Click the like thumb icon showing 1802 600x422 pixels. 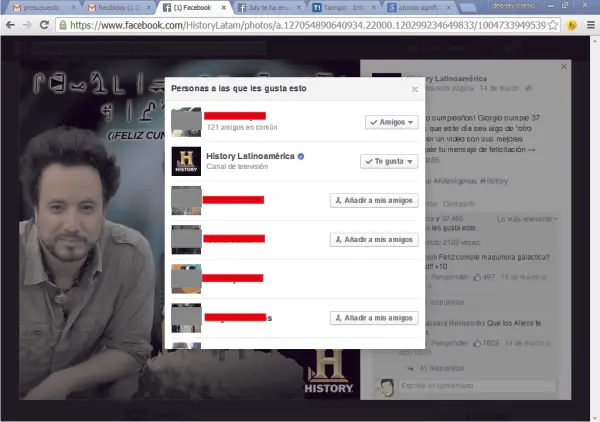click(477, 343)
